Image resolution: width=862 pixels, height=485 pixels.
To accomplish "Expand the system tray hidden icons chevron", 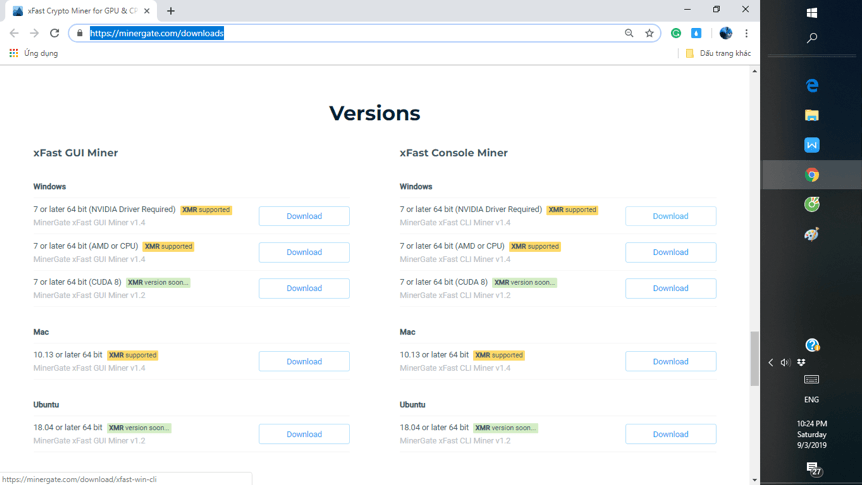I will (771, 362).
